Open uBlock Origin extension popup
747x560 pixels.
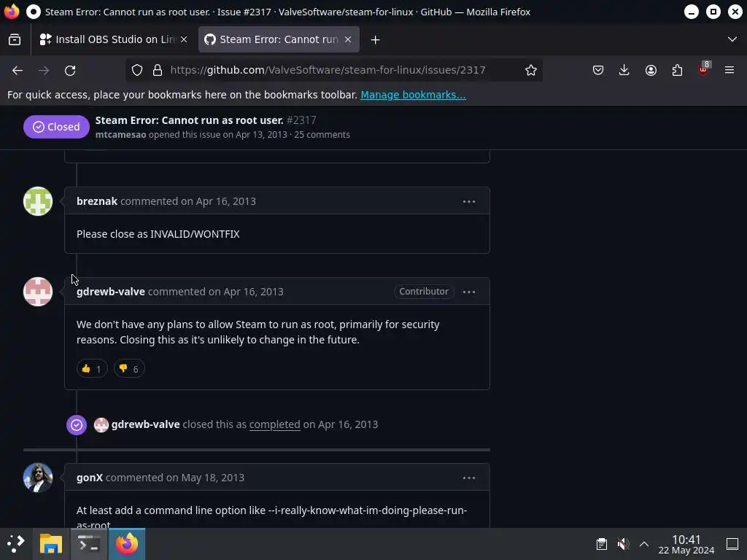coord(704,69)
